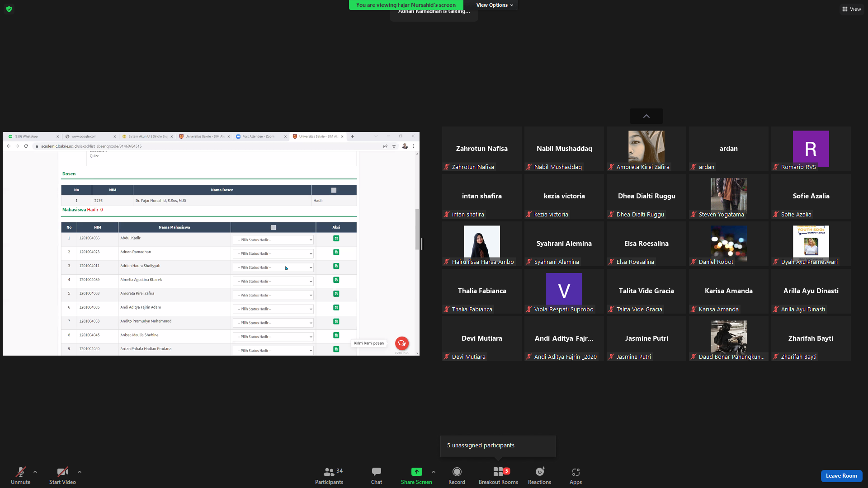Open the Chat panel
This screenshot has height=488, width=868.
click(377, 475)
